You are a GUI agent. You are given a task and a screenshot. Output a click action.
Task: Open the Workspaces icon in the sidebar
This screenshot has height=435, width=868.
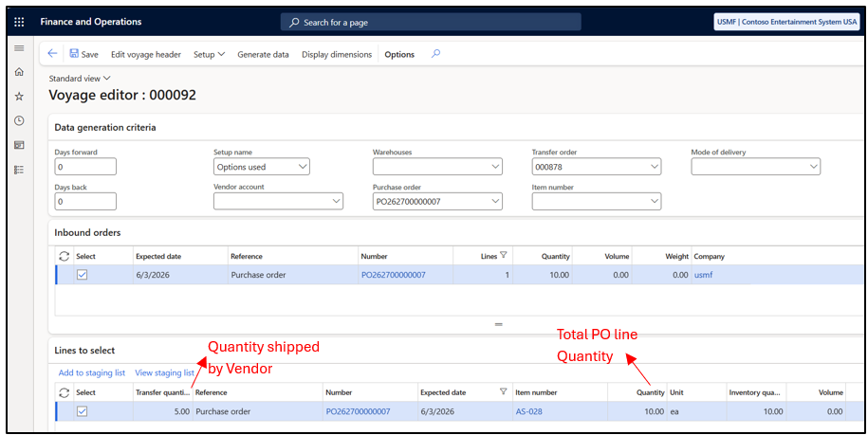point(19,145)
